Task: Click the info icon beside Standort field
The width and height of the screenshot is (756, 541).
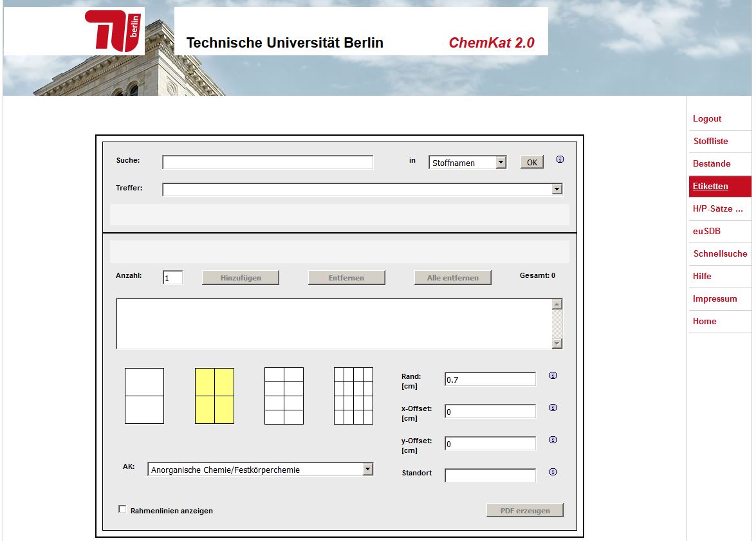Action: 553,472
